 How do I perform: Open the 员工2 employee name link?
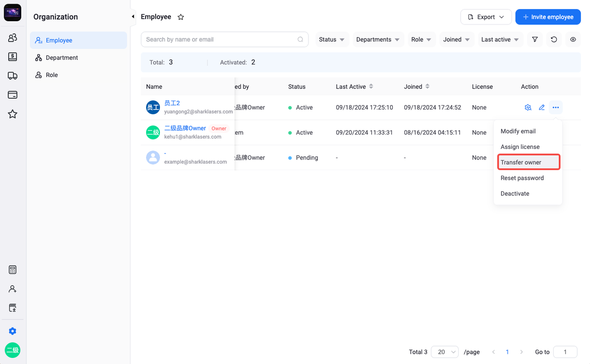tap(172, 103)
